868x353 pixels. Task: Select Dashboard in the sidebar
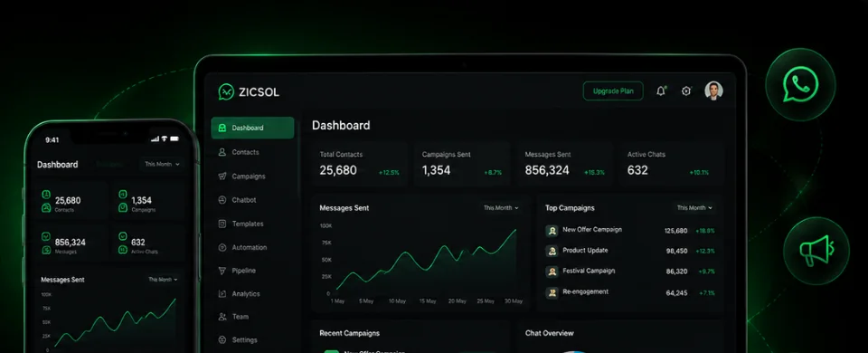click(x=252, y=128)
